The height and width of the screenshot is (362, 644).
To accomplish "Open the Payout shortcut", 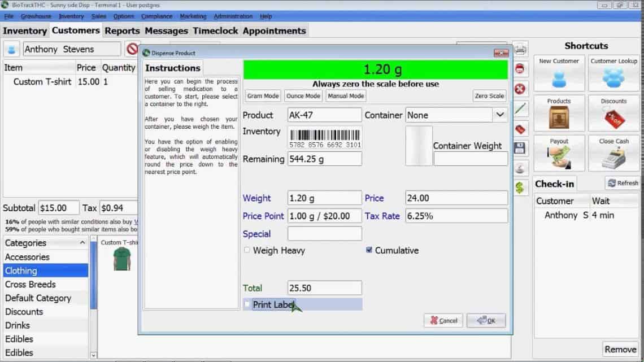I will 559,153.
